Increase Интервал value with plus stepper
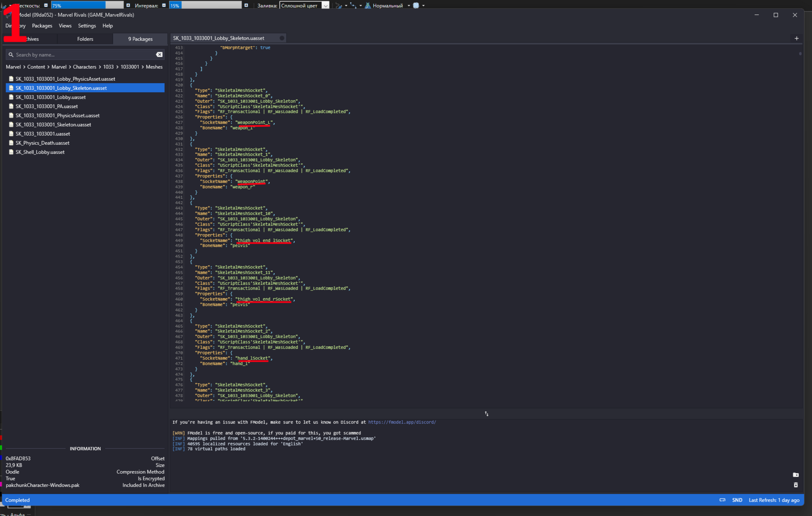The height and width of the screenshot is (516, 812). (x=246, y=5)
